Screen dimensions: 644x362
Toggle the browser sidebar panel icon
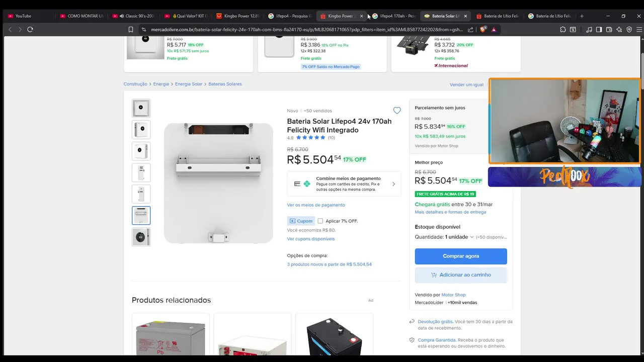coord(599,30)
